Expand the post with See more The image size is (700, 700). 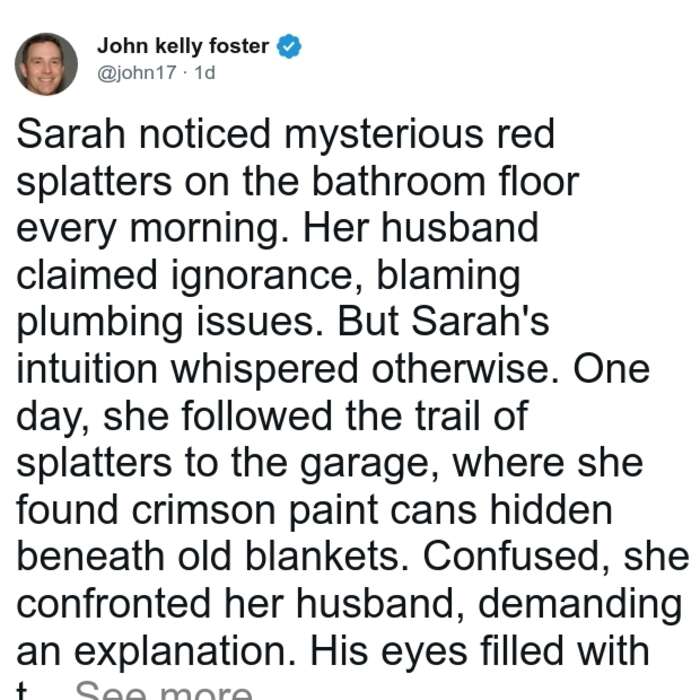pos(164,690)
